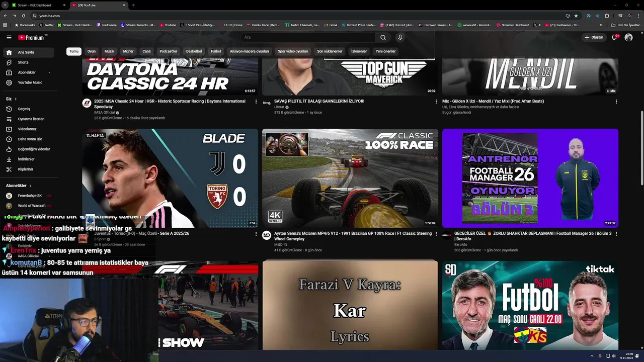This screenshot has height=362, width=644.
Task: Open options menu for IMSA Classic video
Action: coord(256,102)
